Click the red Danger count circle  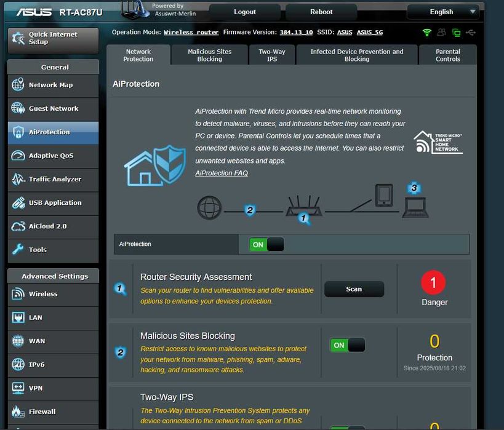(x=433, y=282)
